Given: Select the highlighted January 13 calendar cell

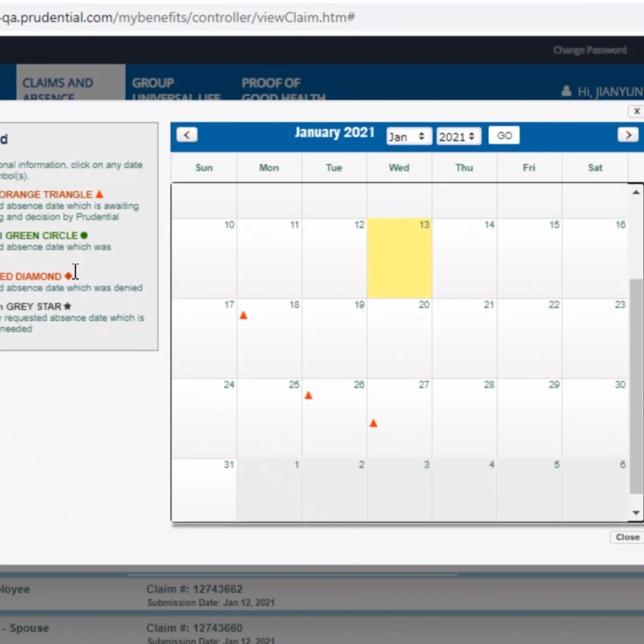Looking at the screenshot, I should 399,258.
